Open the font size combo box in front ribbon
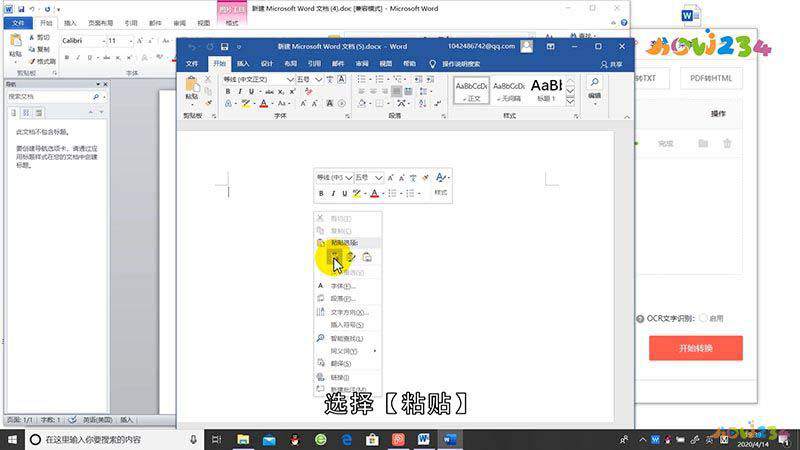The width and height of the screenshot is (800, 450). pyautogui.click(x=309, y=79)
